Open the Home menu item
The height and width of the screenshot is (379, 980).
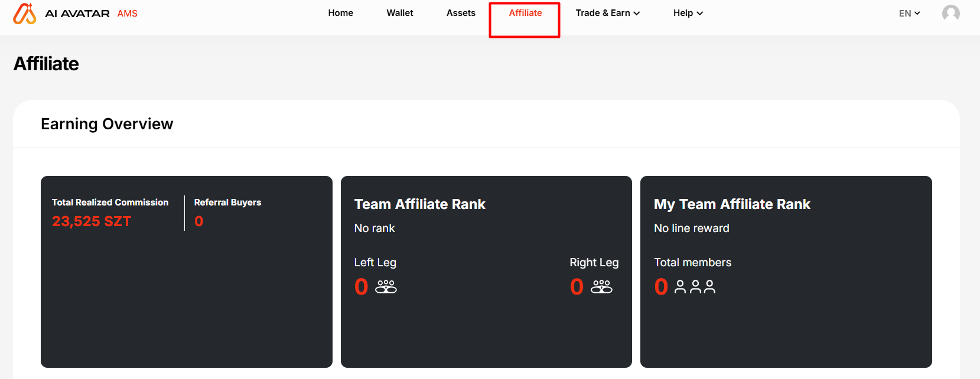pos(341,13)
